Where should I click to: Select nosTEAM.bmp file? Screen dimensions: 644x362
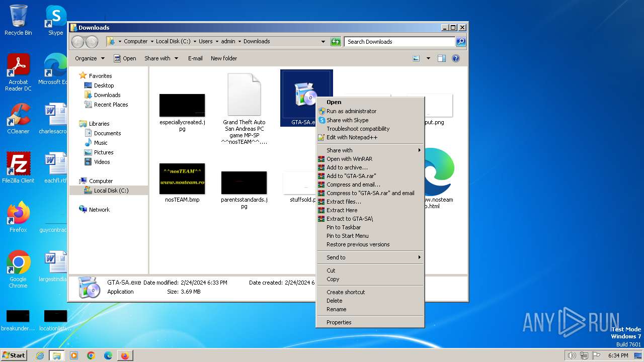click(182, 183)
